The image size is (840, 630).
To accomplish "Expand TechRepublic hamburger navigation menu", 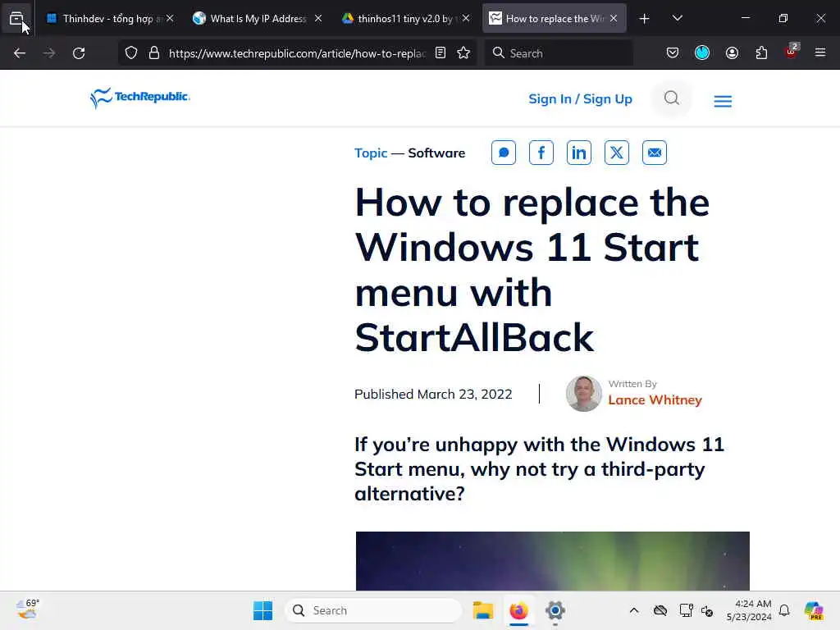I will click(723, 101).
